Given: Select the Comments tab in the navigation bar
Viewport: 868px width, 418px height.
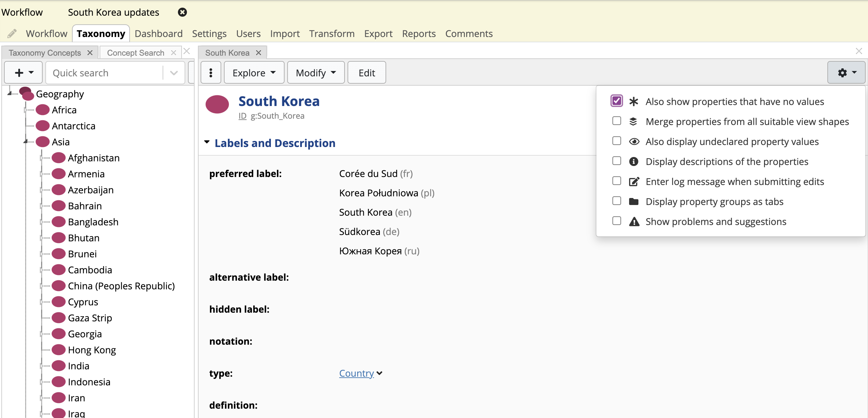Looking at the screenshot, I should (469, 33).
